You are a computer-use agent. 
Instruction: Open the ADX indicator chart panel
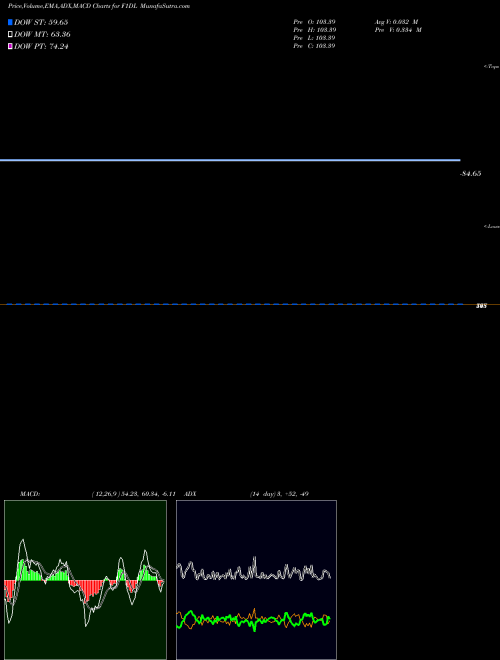pyautogui.click(x=256, y=580)
